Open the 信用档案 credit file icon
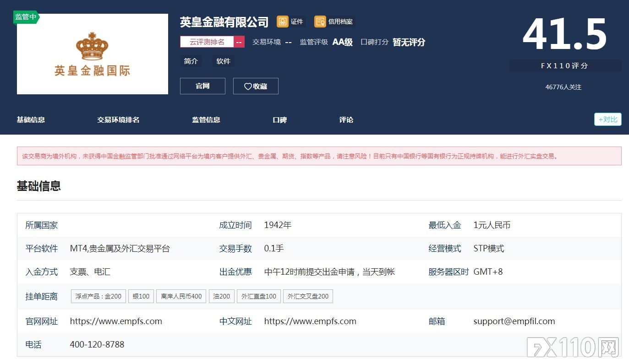629x364 pixels. coord(320,22)
